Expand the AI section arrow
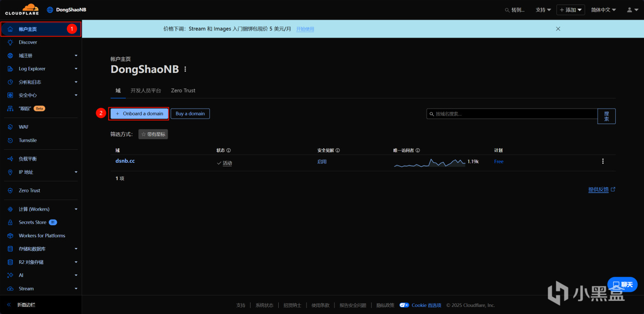 click(76, 275)
